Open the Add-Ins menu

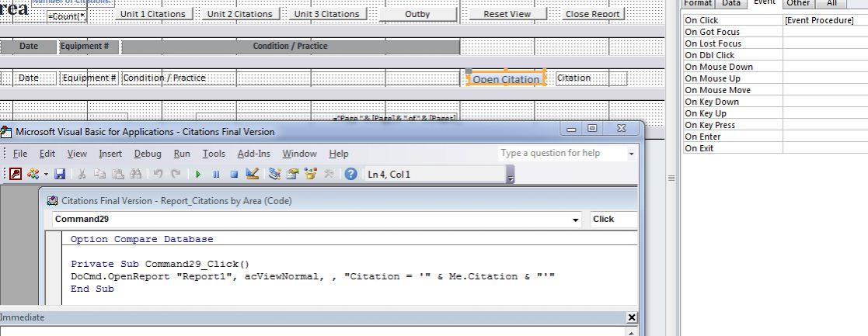[x=253, y=154]
